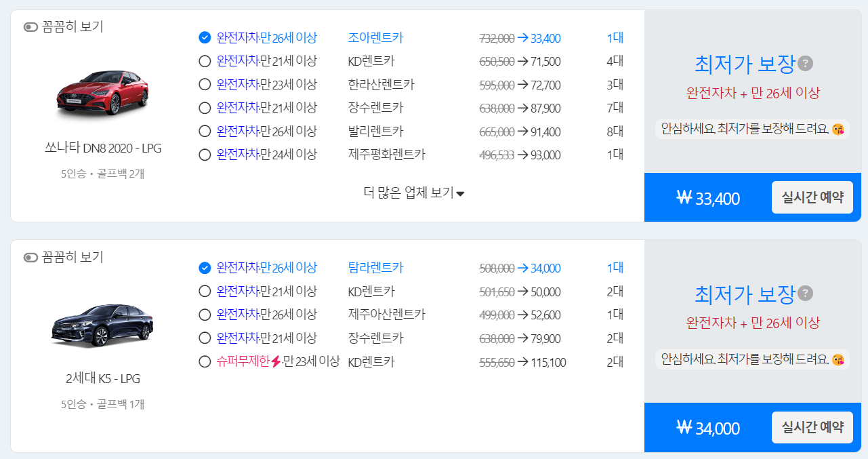Viewport: 868px width, 459px height.
Task: Open the help question mark next to top 최저가 보장
Action: (804, 62)
